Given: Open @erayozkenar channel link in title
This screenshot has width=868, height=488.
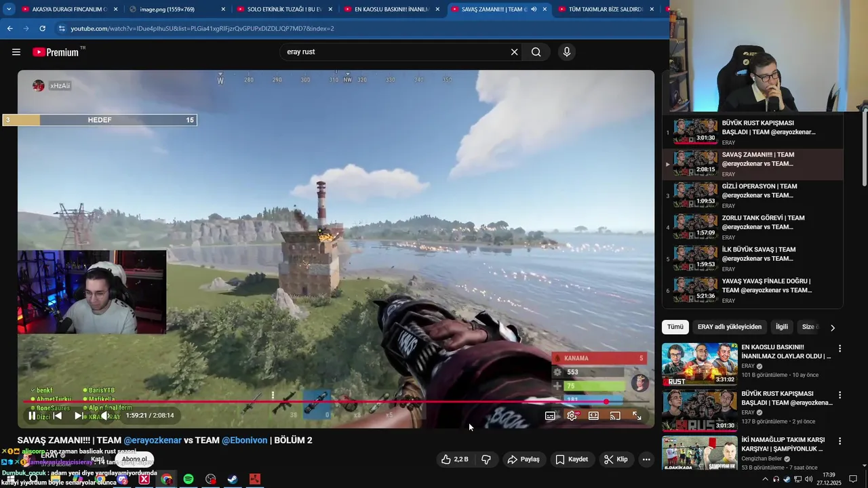Looking at the screenshot, I should [x=153, y=440].
